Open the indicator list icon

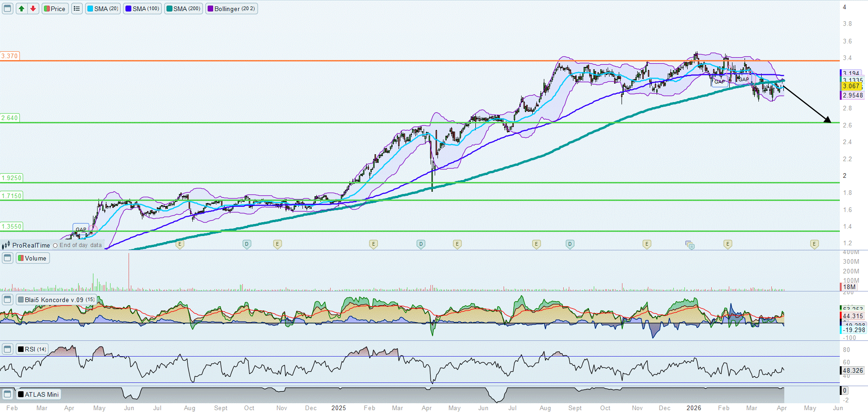pyautogui.click(x=77, y=9)
